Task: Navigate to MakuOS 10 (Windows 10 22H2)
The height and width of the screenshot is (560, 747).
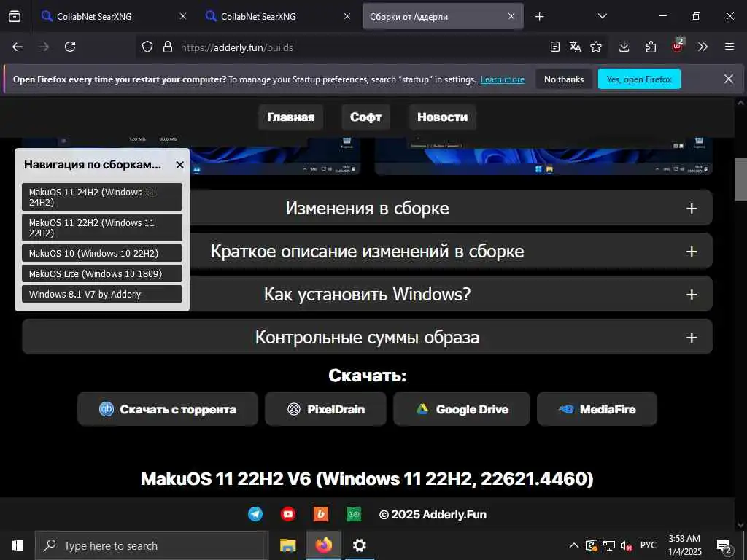Action: pos(102,253)
